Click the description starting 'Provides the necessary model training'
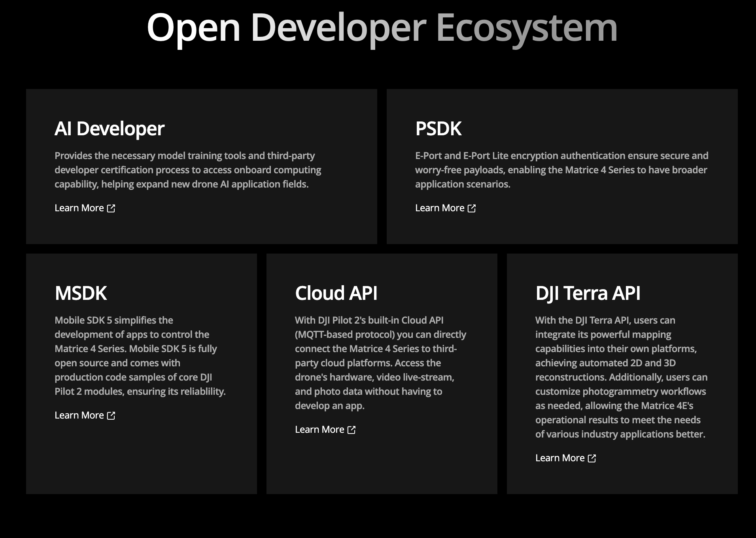 point(188,170)
